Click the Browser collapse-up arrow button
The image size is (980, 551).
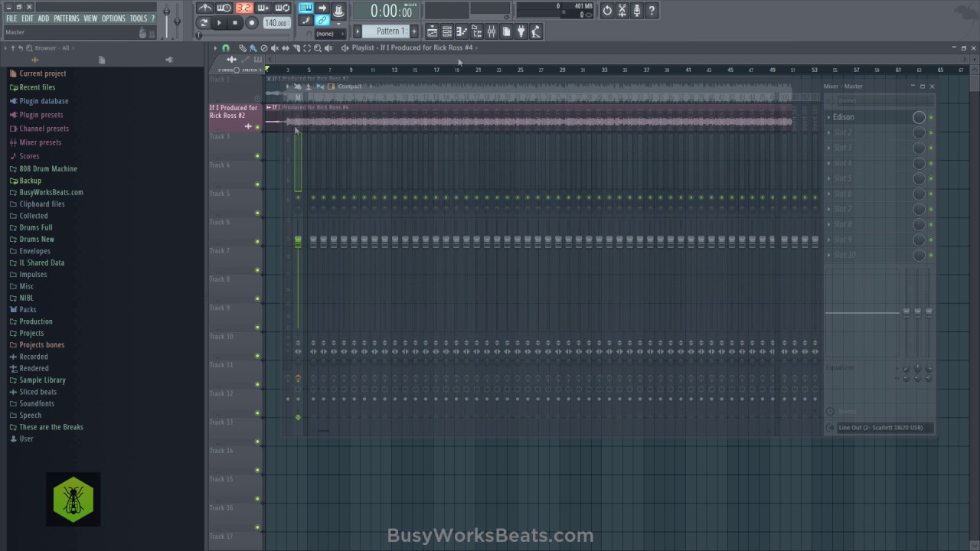(12, 47)
